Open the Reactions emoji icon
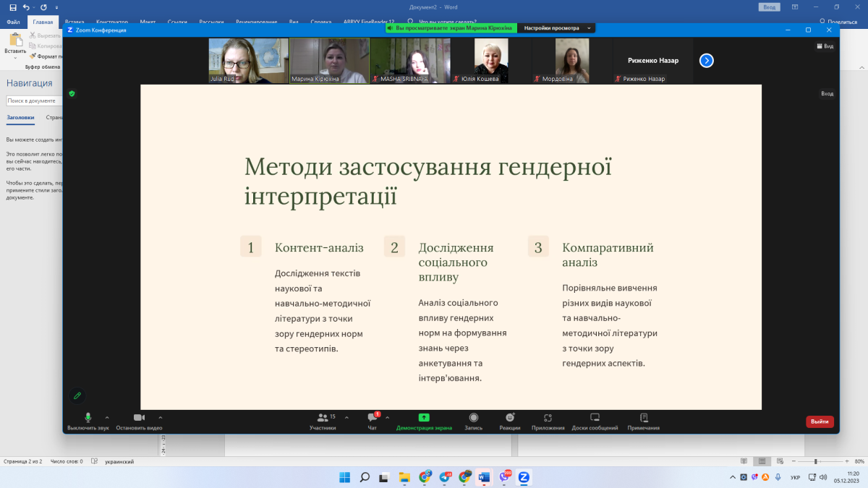This screenshot has width=868, height=488. (510, 418)
